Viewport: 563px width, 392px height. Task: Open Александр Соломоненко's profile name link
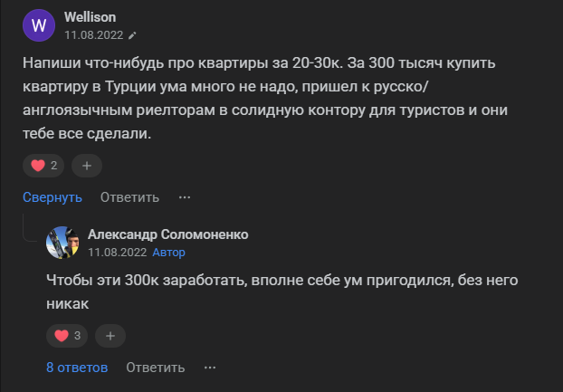[x=167, y=234]
